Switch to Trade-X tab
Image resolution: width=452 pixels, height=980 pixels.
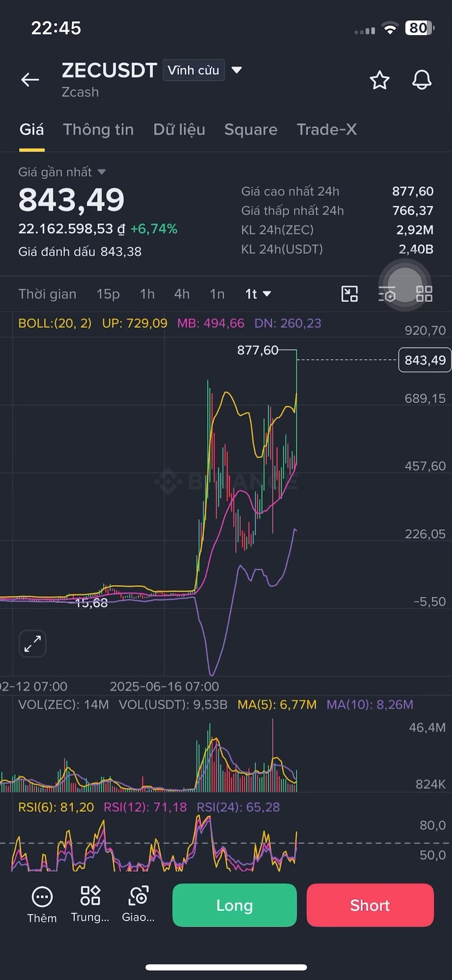pyautogui.click(x=327, y=130)
